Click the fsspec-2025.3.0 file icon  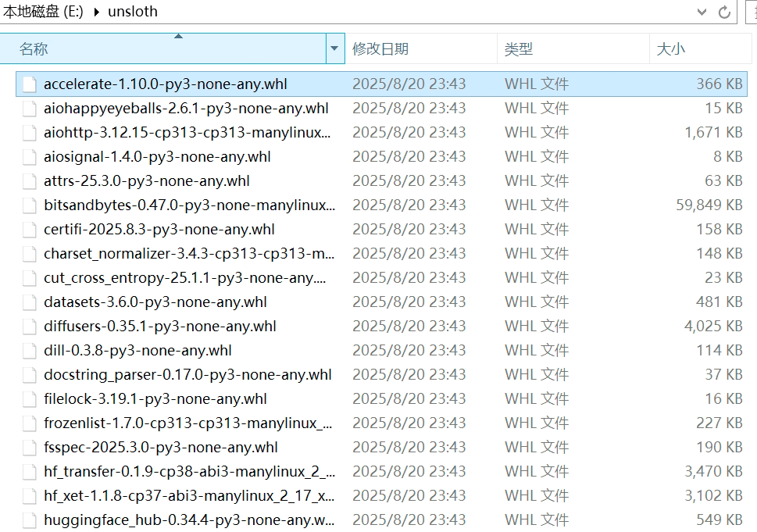30,448
